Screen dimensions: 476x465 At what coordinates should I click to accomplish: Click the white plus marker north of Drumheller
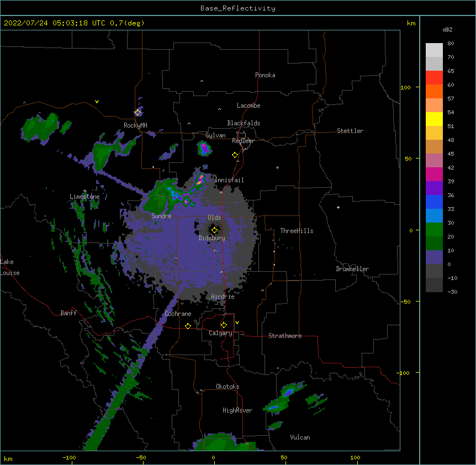coord(338,207)
